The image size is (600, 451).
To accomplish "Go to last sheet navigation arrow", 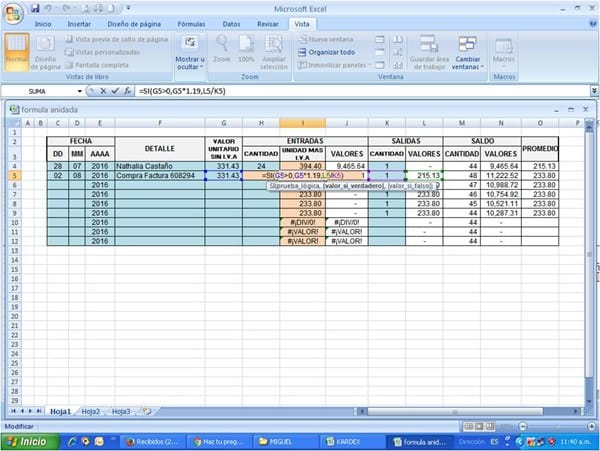I will 39,411.
